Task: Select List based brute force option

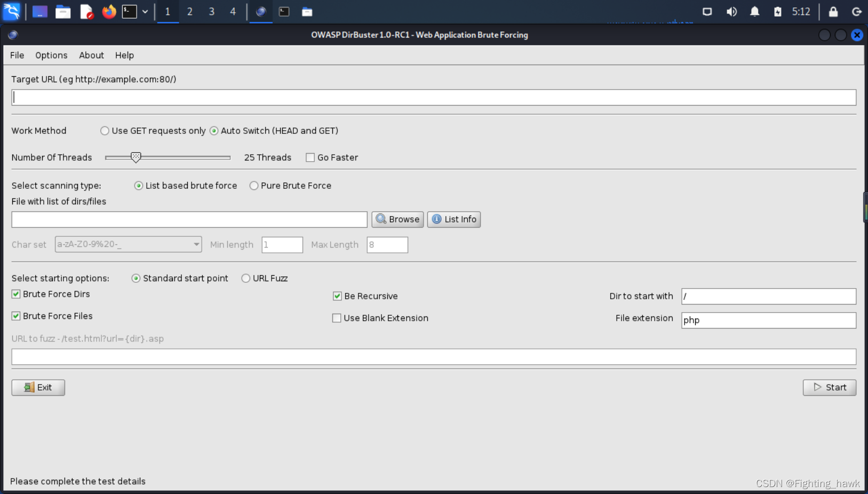Action: tap(186, 186)
